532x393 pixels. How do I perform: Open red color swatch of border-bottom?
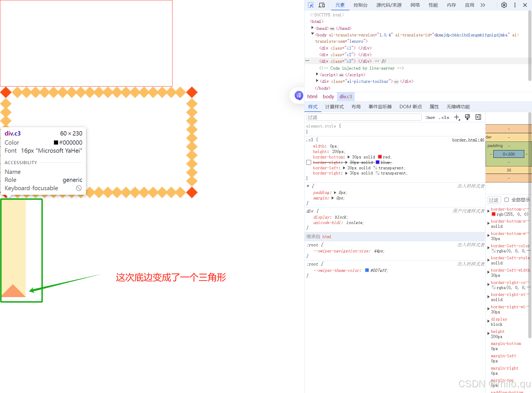coord(380,157)
